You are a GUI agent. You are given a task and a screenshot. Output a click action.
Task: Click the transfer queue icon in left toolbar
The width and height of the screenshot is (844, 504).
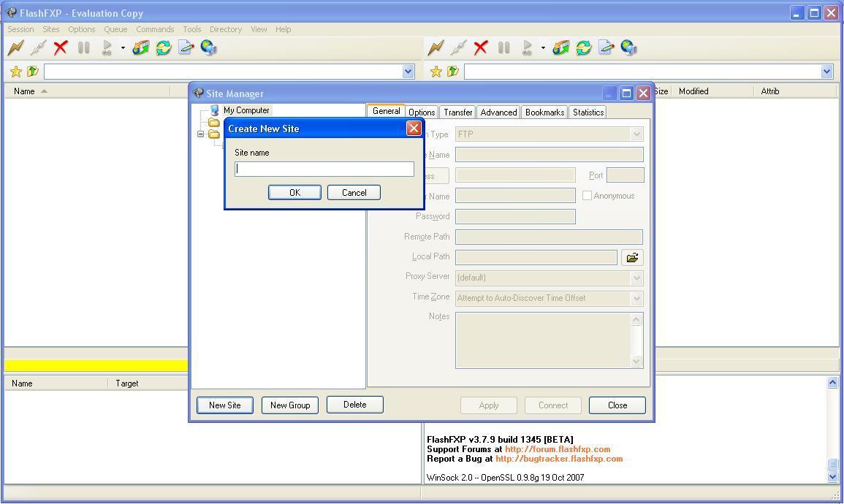(x=141, y=48)
